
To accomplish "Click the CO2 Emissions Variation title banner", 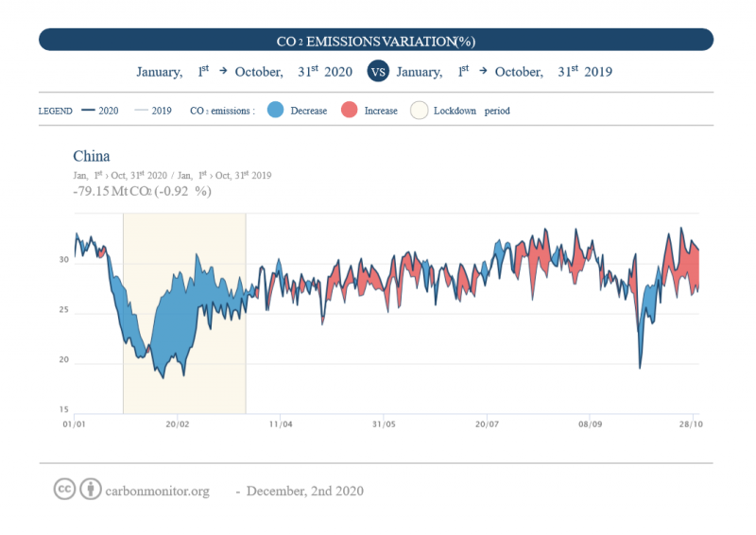I will click(x=376, y=40).
